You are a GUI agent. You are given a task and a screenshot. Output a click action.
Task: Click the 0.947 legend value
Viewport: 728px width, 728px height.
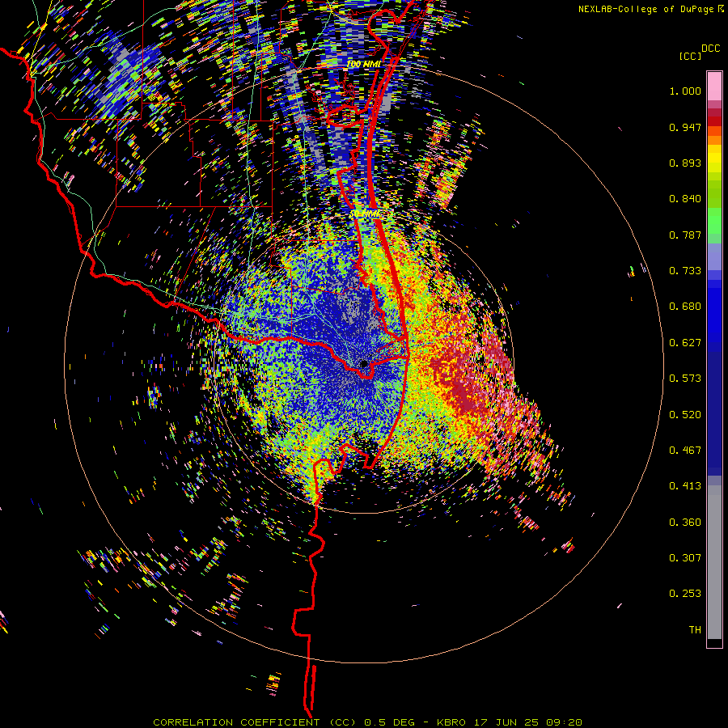(685, 127)
